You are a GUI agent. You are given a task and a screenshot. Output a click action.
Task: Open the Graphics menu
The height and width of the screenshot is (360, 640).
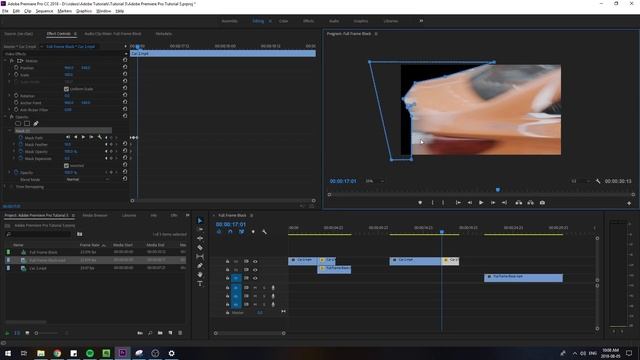tap(84, 11)
